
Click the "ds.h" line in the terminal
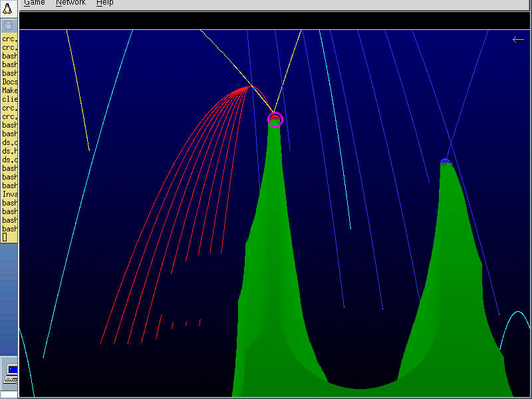9,151
